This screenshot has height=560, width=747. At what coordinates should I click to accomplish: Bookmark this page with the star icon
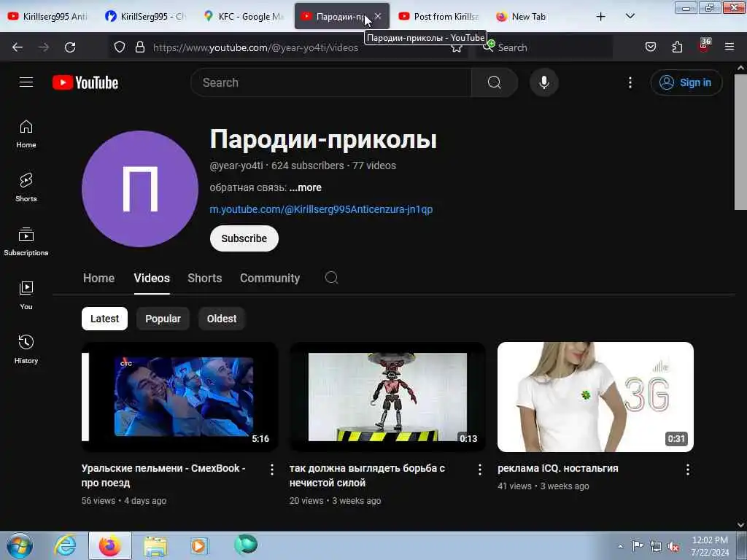coord(457,47)
